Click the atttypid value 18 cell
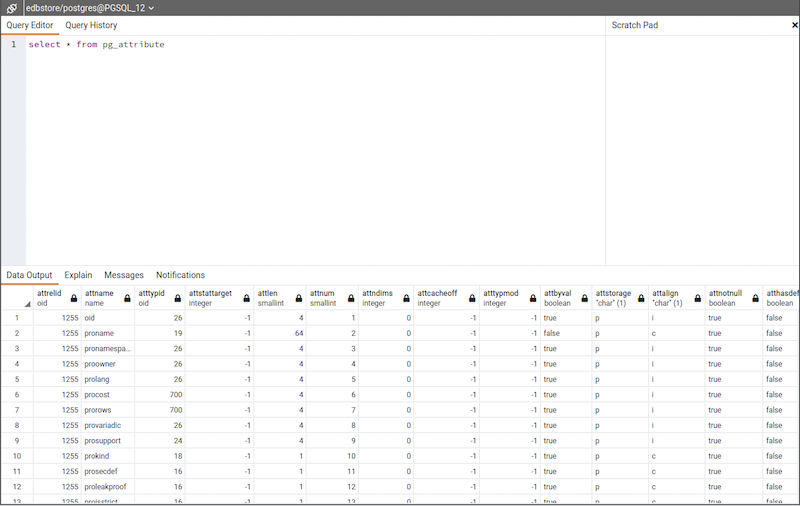The image size is (800, 506). click(160, 456)
